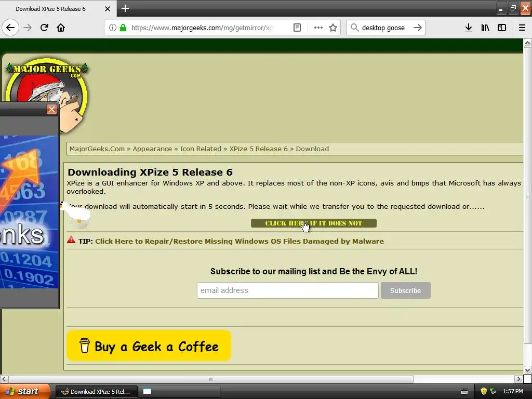The height and width of the screenshot is (399, 532).
Task: Click the horizontal scrollbar right arrow
Action: coord(518,379)
